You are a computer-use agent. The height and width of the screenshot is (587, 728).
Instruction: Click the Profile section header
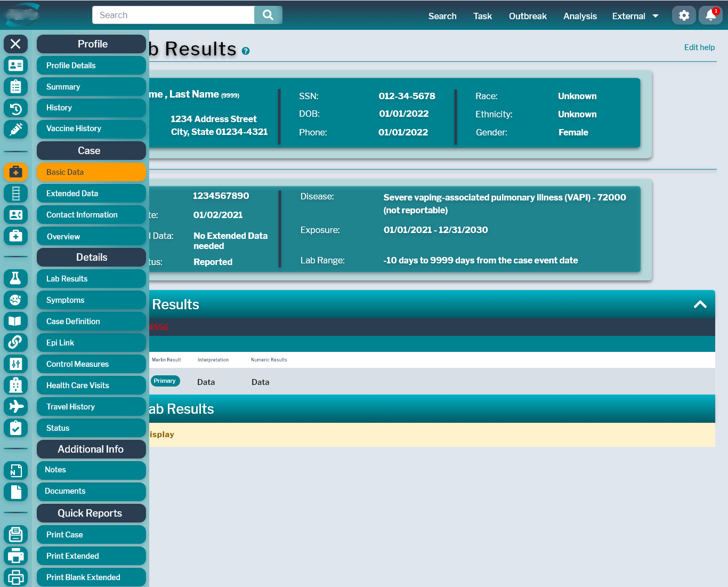(x=91, y=44)
